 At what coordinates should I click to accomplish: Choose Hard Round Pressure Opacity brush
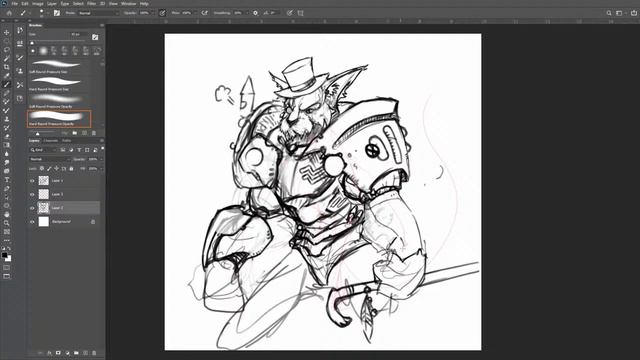coord(60,119)
